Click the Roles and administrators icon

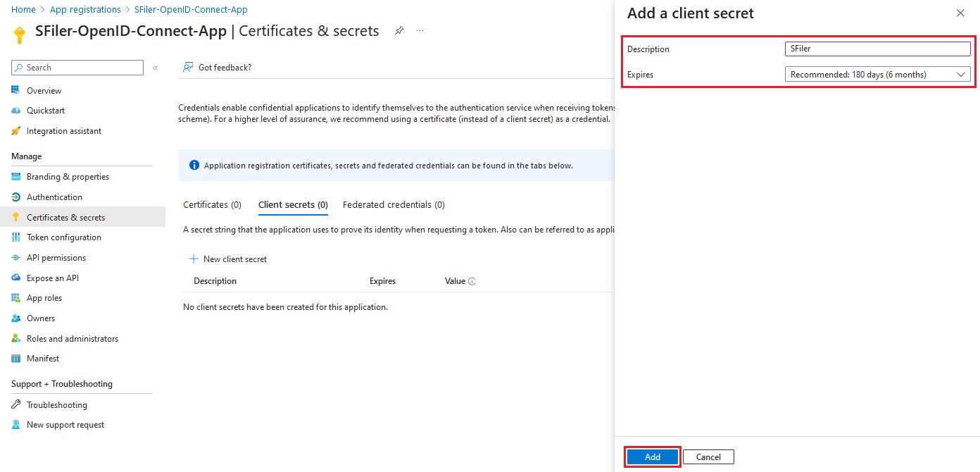tap(15, 339)
